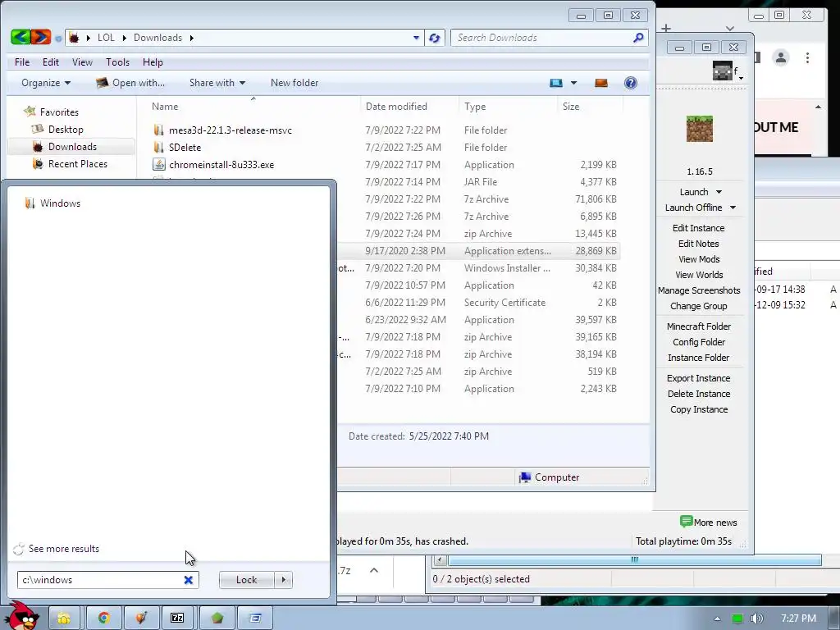Click Manage Screenshots in launcher
The height and width of the screenshot is (630, 840).
pos(699,290)
